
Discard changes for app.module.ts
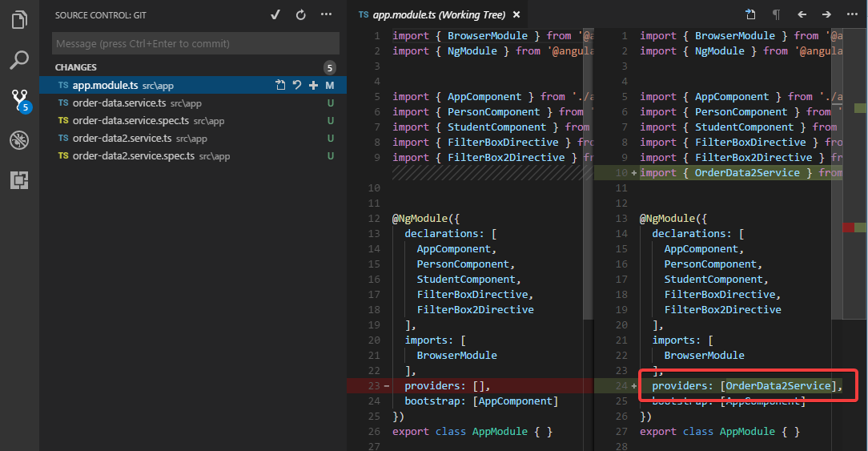coord(297,86)
